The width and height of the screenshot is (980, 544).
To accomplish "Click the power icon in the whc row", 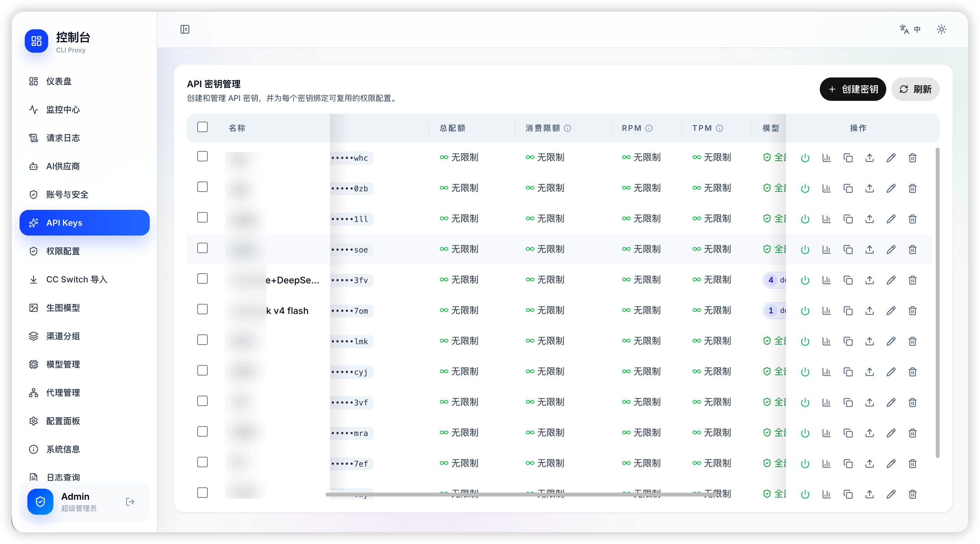I will point(805,157).
